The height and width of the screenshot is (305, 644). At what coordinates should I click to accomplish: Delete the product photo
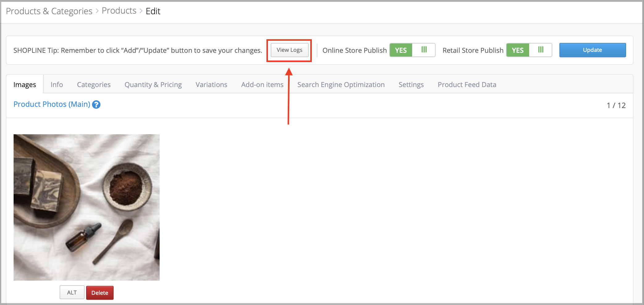pos(99,293)
